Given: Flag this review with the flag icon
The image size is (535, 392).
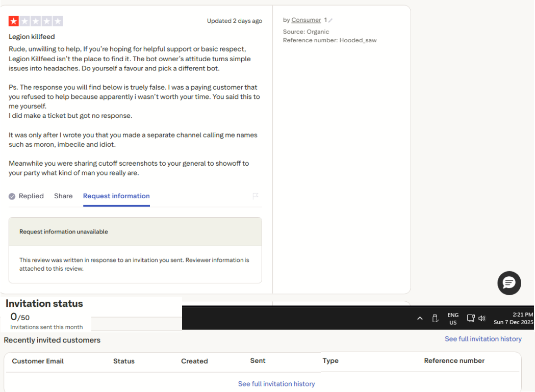Looking at the screenshot, I should coord(255,196).
